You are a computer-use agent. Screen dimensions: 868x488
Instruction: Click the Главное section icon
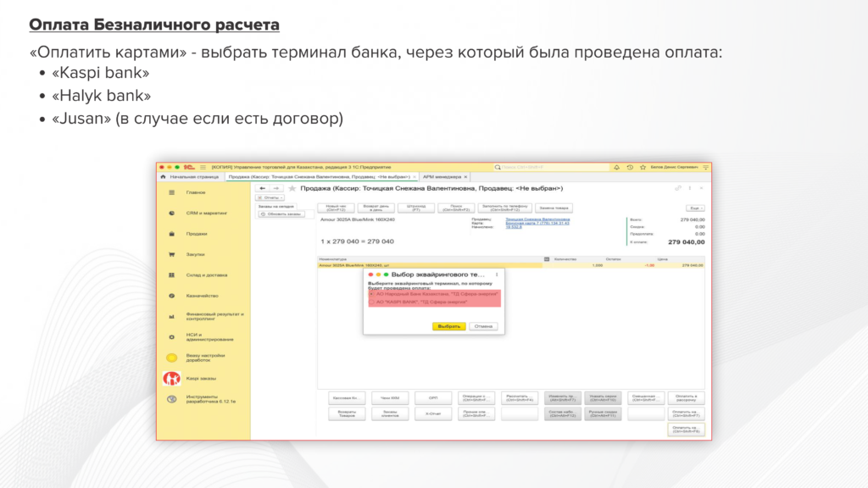click(171, 192)
